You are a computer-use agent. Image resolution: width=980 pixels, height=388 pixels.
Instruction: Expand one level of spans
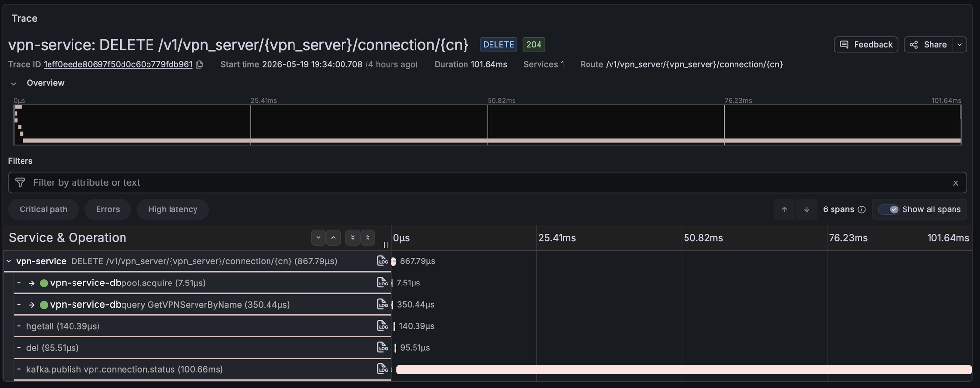coord(318,237)
